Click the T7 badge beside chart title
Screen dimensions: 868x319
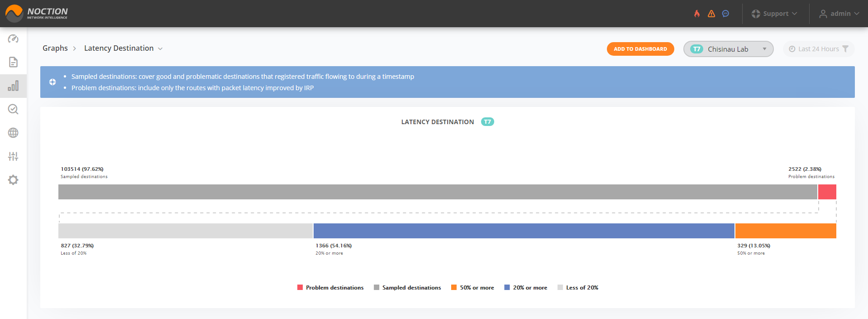point(487,122)
